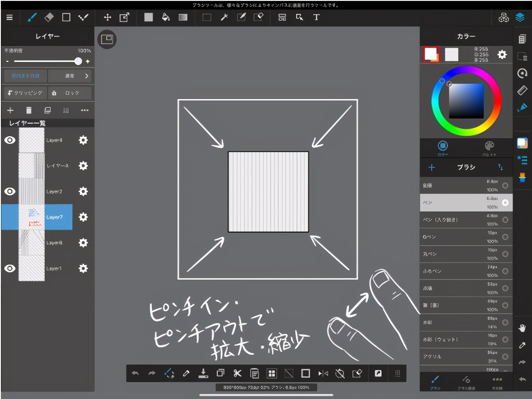Select the Hand pan tool on right sidebar
The image size is (532, 399).
[x=522, y=328]
